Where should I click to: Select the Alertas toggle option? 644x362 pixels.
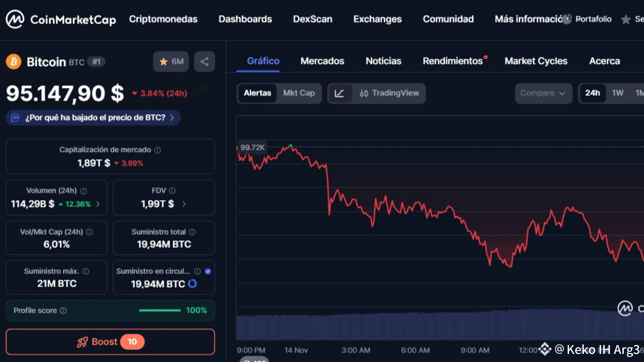coord(257,93)
